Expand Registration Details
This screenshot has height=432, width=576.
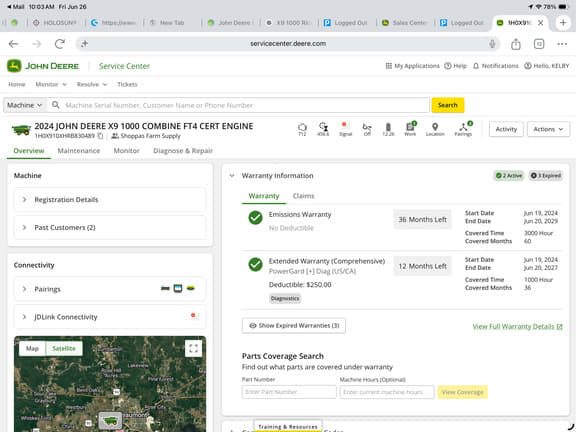coord(110,199)
